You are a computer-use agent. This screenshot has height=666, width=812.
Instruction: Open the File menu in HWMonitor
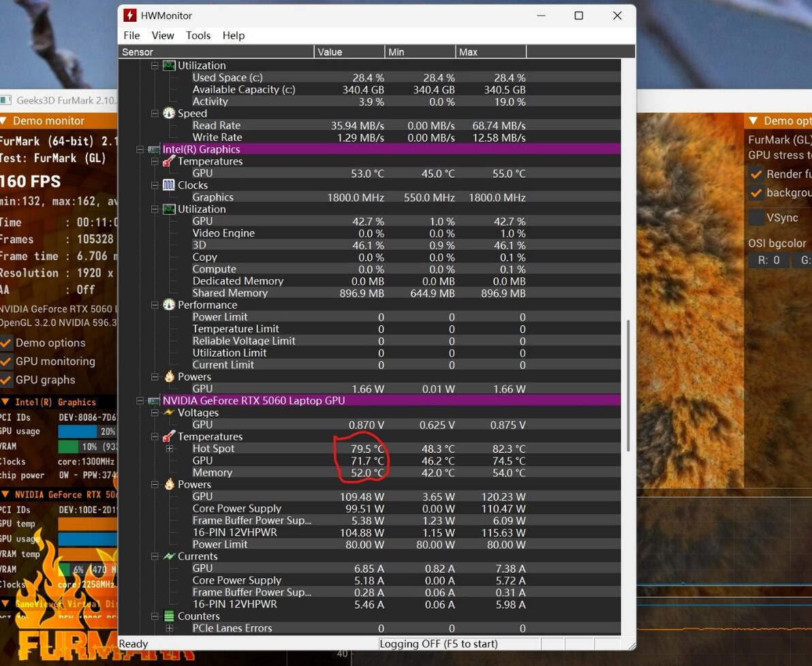131,35
